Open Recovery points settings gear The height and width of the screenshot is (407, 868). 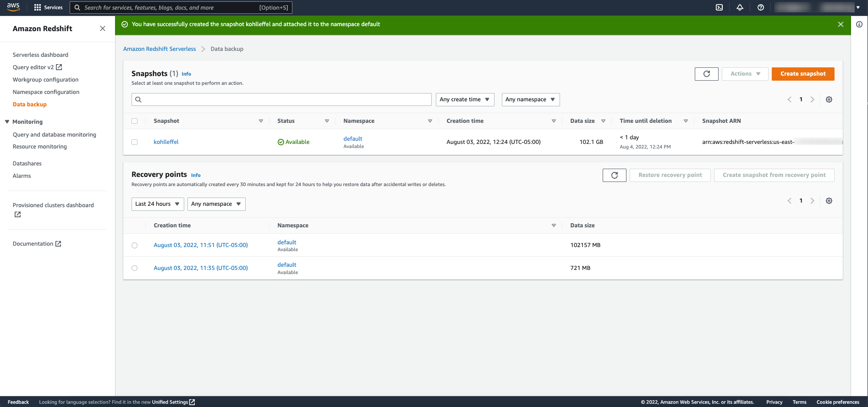(x=829, y=201)
